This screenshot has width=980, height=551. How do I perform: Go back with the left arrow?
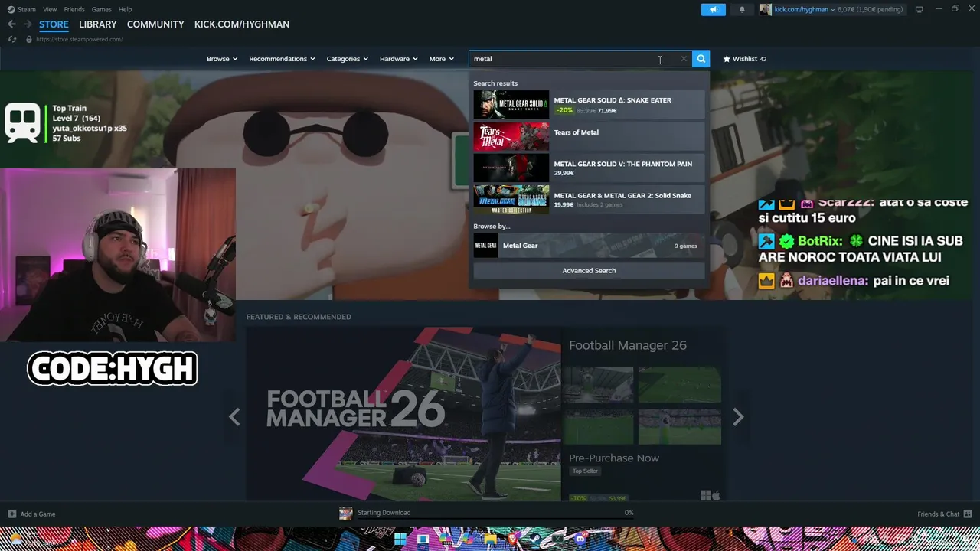(11, 24)
